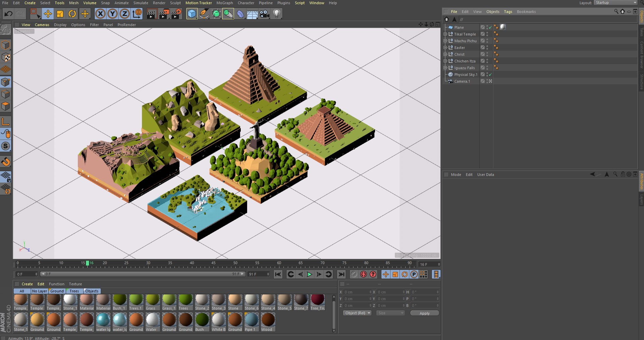
Task: Open the Object (Rel) dropdown
Action: pyautogui.click(x=357, y=313)
